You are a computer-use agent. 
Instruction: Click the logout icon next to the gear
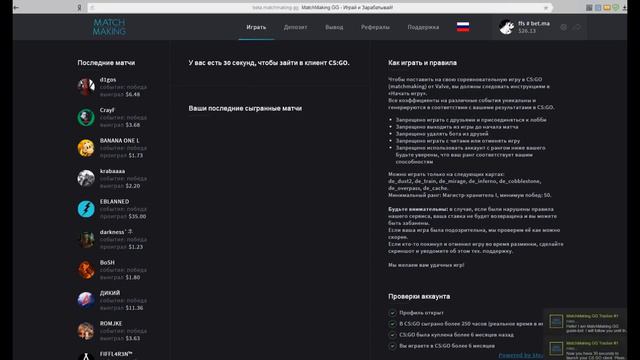point(577,27)
